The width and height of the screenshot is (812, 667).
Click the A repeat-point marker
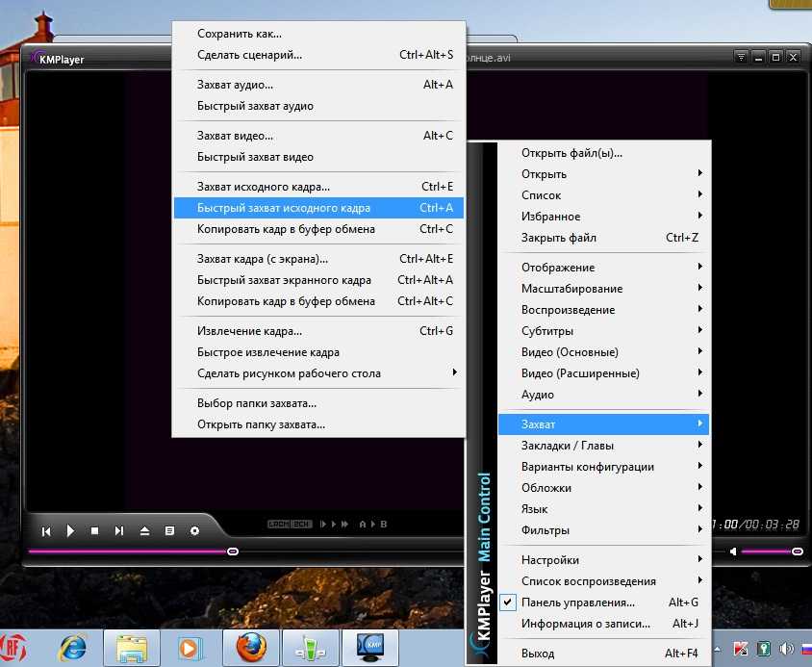[x=363, y=524]
